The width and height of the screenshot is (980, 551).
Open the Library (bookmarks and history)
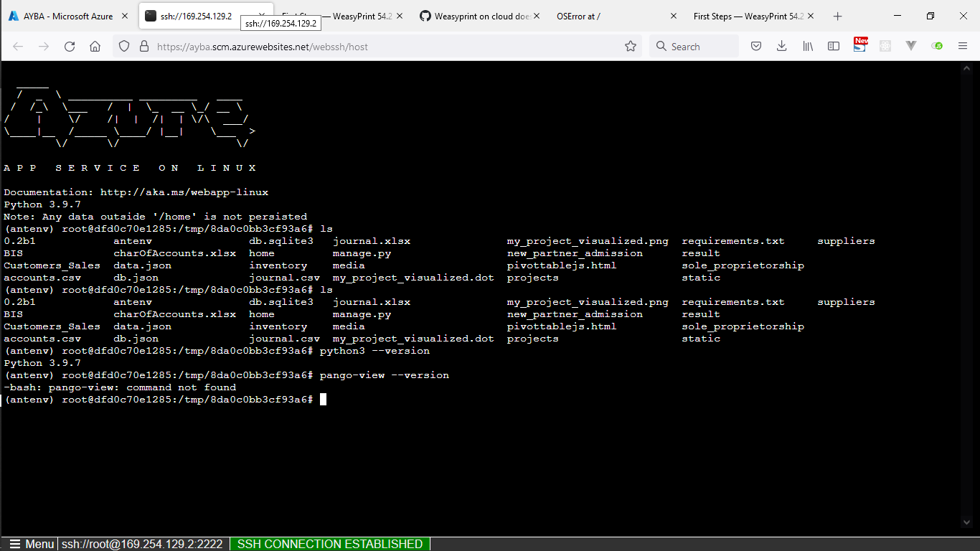[807, 45]
